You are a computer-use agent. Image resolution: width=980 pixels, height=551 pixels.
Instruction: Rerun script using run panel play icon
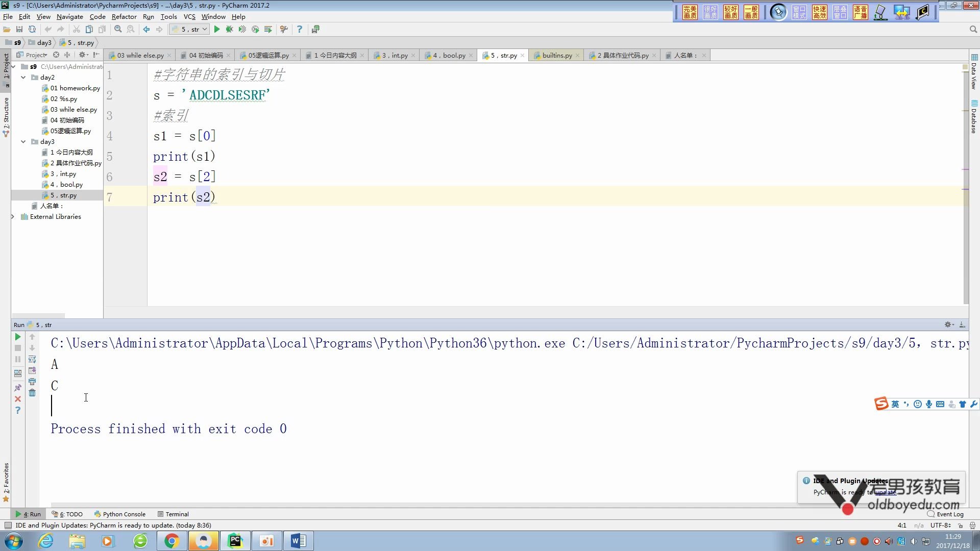tap(18, 337)
